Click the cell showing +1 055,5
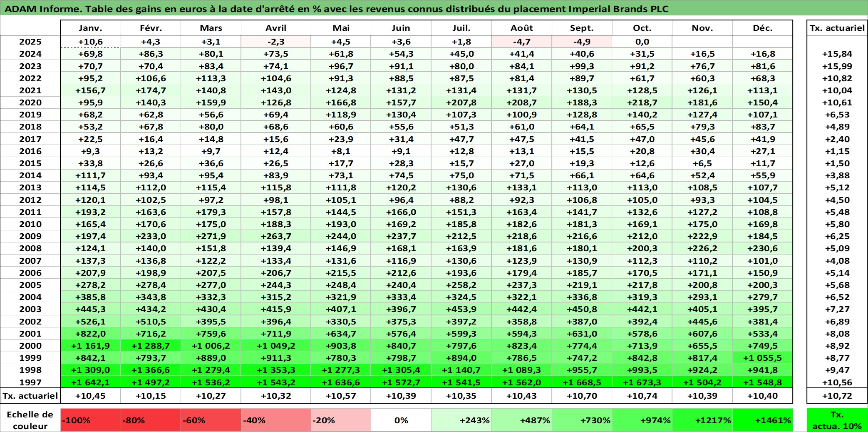The height and width of the screenshot is (432, 868). point(762,358)
